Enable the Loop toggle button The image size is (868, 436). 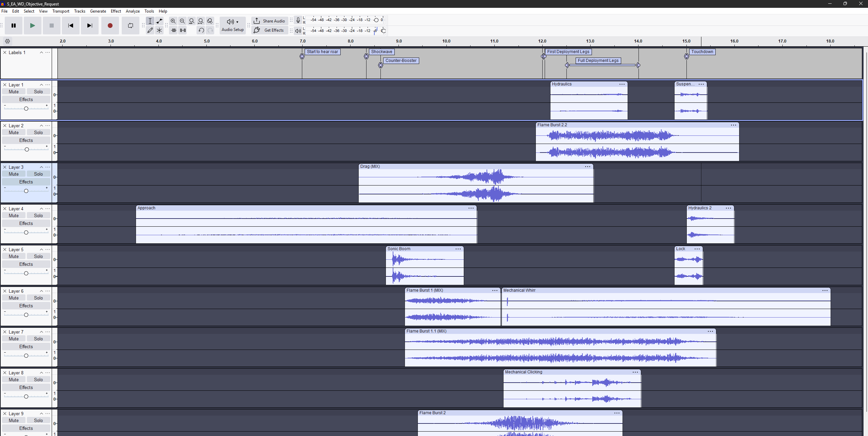pos(130,26)
